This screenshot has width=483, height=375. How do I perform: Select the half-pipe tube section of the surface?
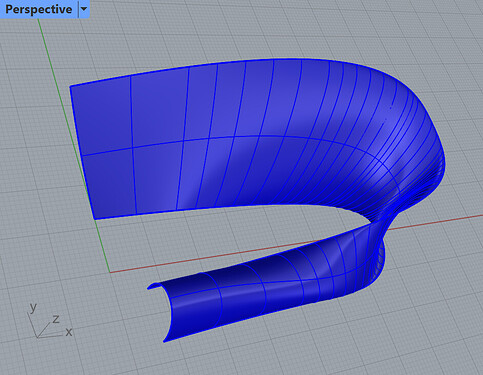pos(240,293)
